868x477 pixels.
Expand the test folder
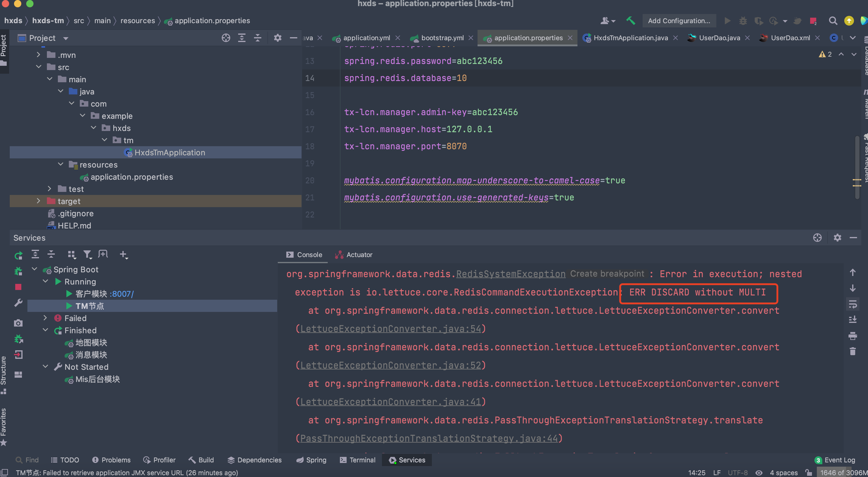tap(50, 189)
